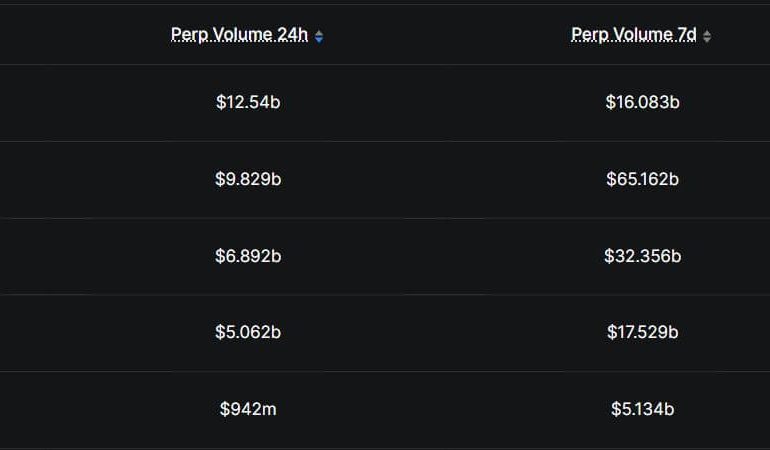
Task: Click the up arrow of 24h sort icon
Action: tap(319, 33)
